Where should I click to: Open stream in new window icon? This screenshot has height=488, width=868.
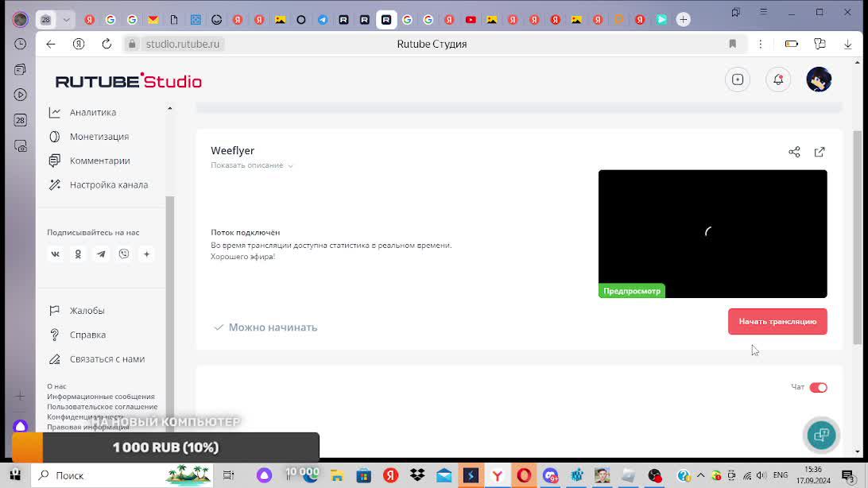(x=820, y=152)
